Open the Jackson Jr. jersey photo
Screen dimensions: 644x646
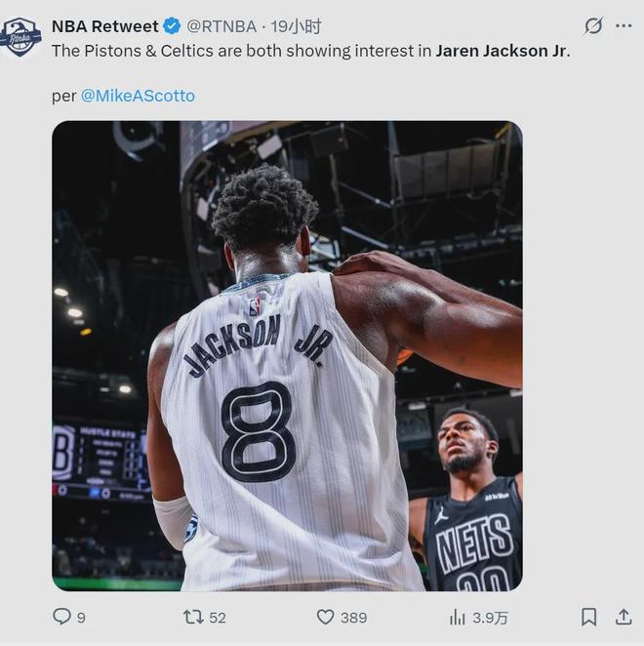pyautogui.click(x=287, y=356)
